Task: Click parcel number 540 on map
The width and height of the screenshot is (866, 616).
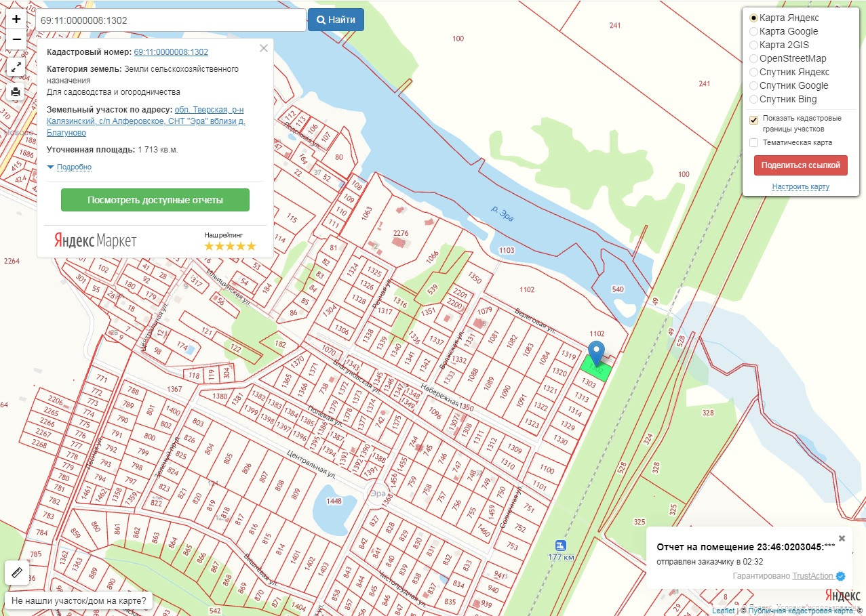Action: tap(618, 289)
